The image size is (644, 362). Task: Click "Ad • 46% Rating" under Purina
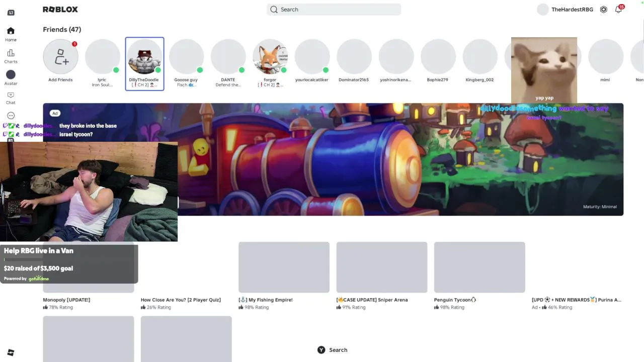[x=552, y=307]
